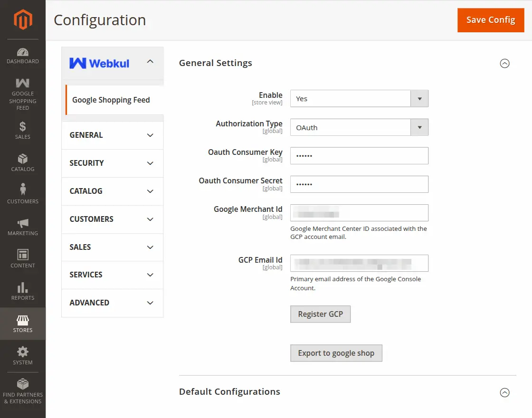Open the Catalog sidebar cube icon

point(23,159)
